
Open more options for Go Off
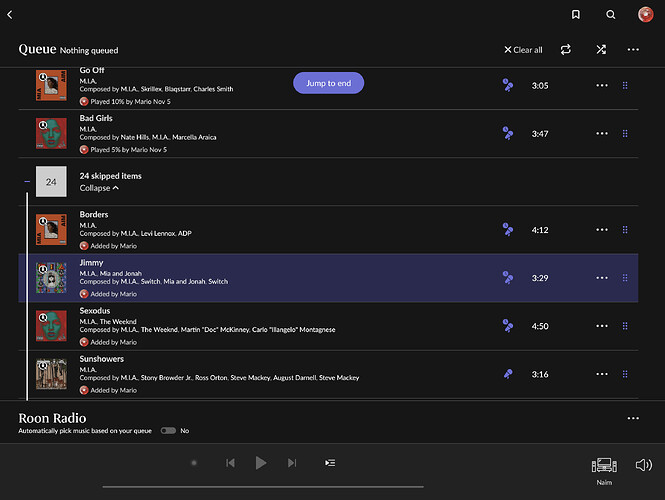tap(602, 85)
